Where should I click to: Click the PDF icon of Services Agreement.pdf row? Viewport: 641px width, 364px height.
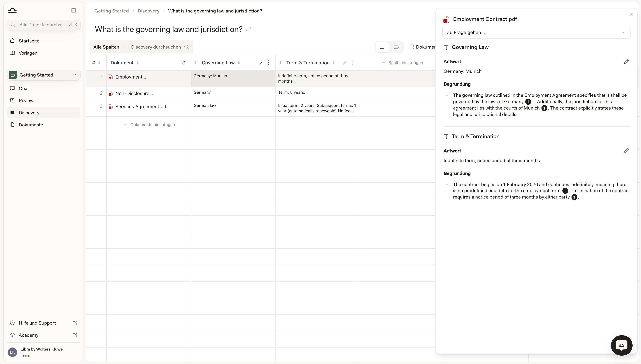tap(110, 107)
